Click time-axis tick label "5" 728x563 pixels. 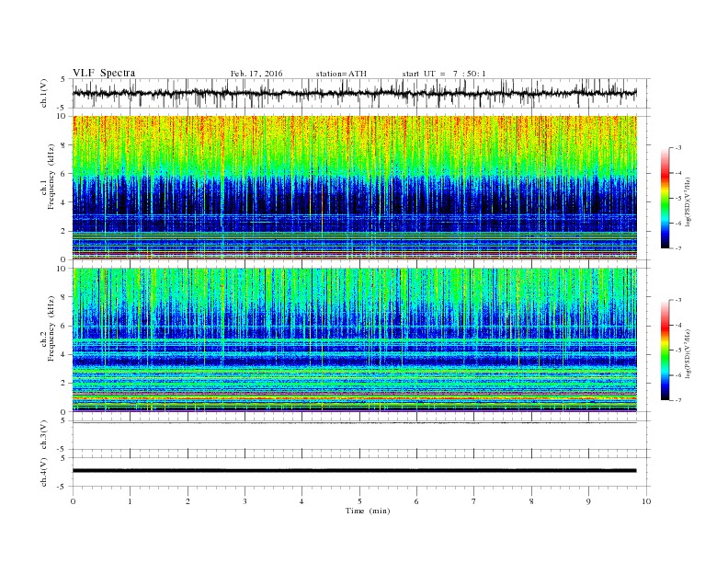(x=359, y=501)
